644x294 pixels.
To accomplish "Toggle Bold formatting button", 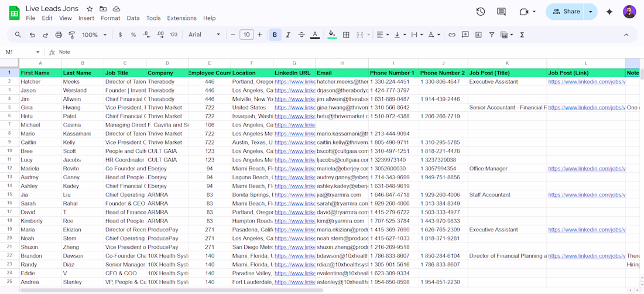I will (x=275, y=35).
